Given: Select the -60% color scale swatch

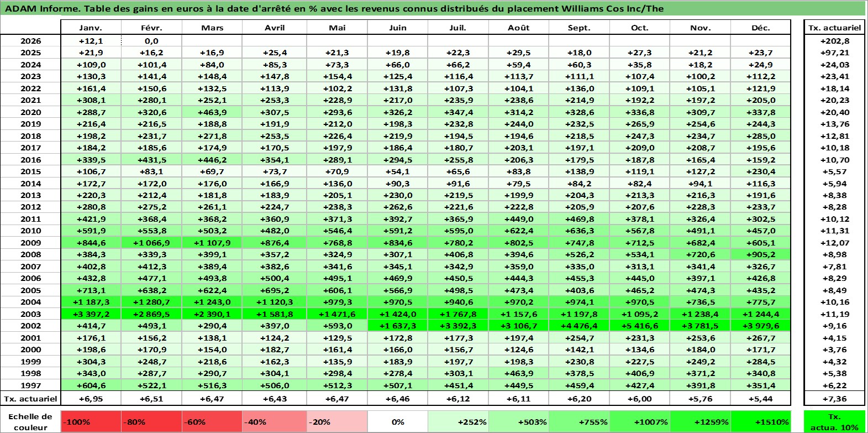Looking at the screenshot, I should click(x=212, y=421).
